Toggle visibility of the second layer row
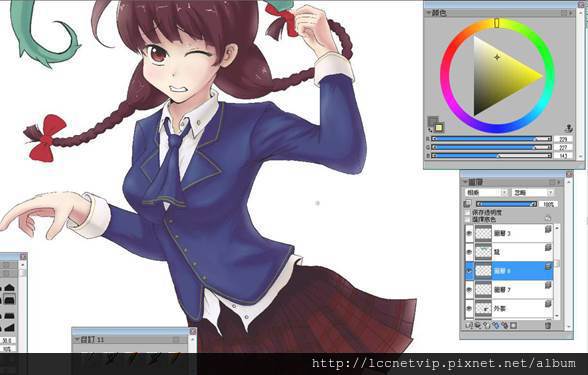 (469, 252)
